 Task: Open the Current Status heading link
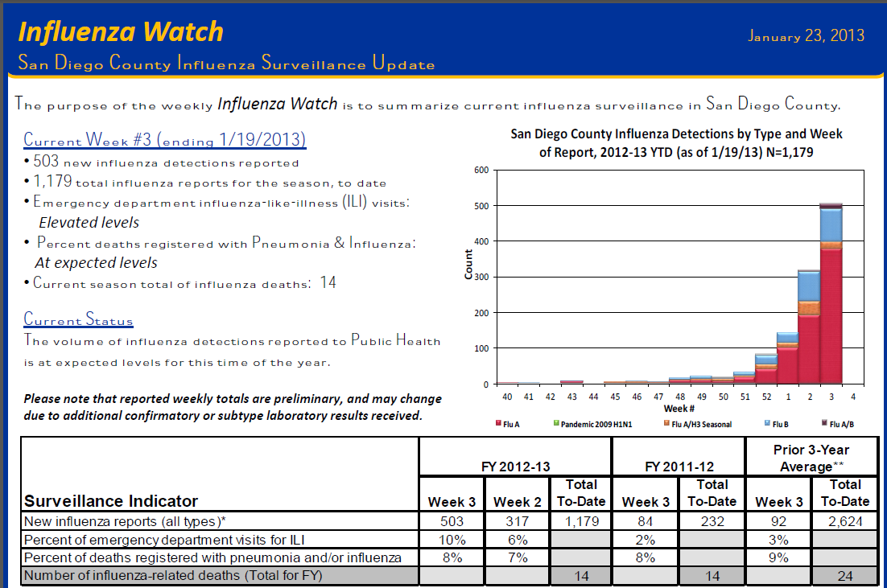(x=78, y=319)
